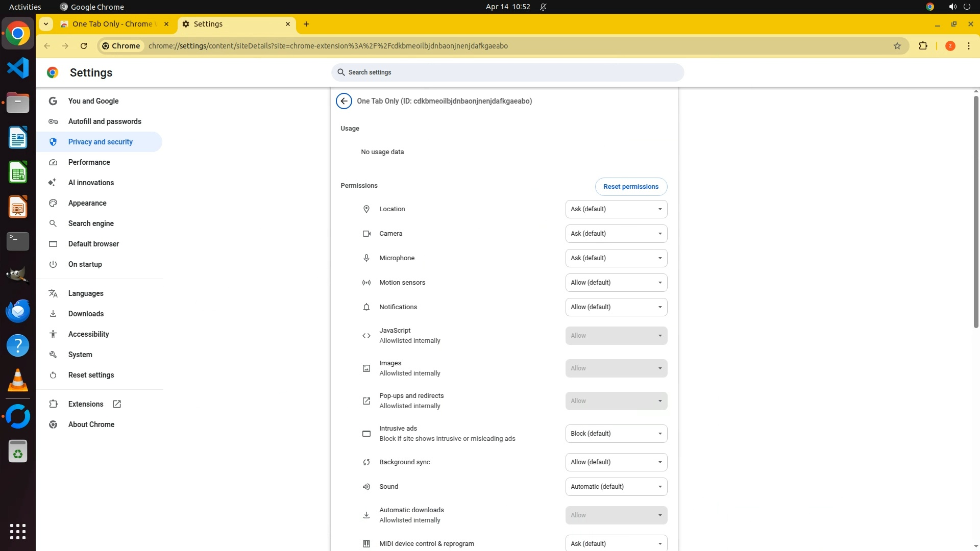This screenshot has width=980, height=551.
Task: Open the Extensions puzzle icon in toolbar
Action: 923,46
